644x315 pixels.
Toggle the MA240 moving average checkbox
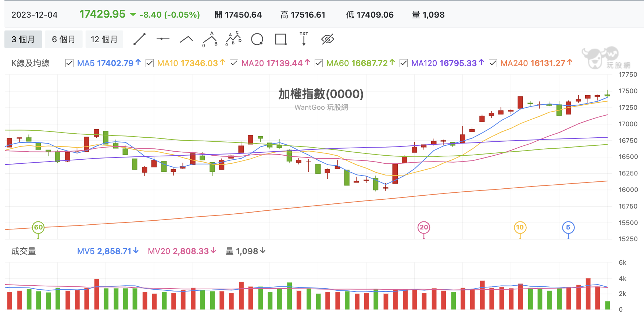coord(493,63)
